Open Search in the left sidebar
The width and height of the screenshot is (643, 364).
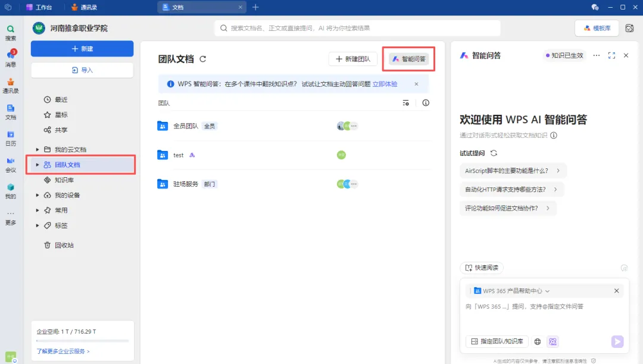click(11, 32)
